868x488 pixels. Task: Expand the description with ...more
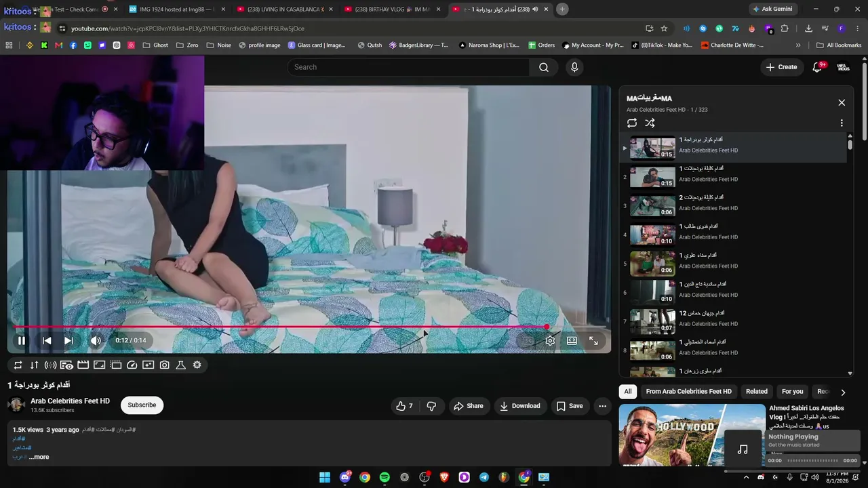(x=39, y=457)
